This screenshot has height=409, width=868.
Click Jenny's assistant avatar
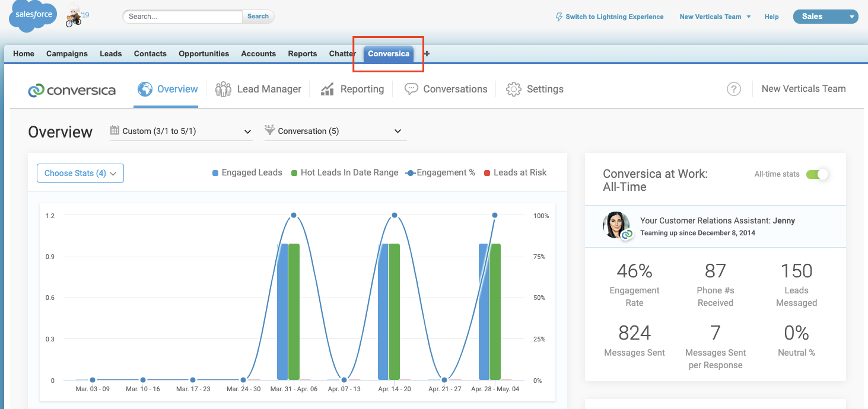point(617,225)
